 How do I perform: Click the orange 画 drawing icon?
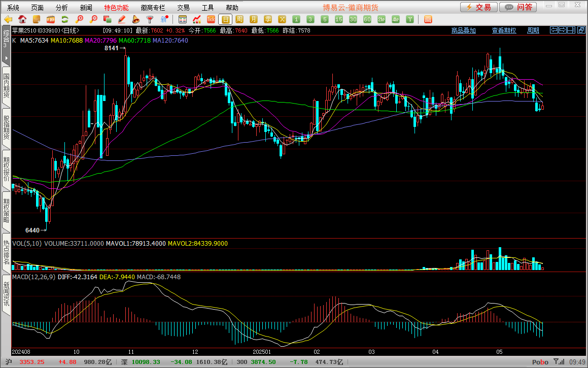tap(428, 19)
